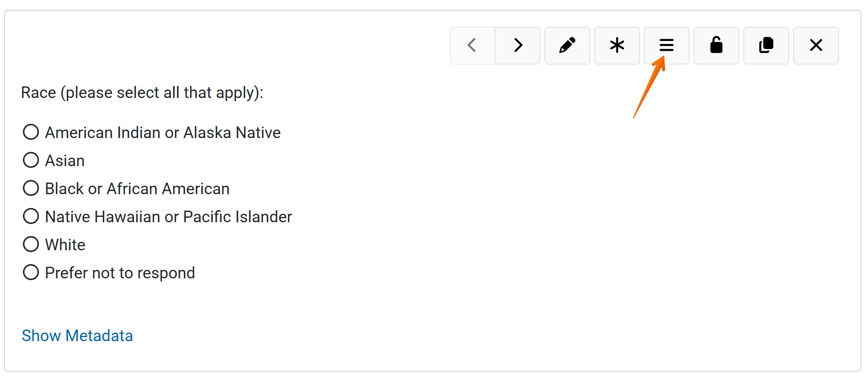Click the pencil edit icon
Screen dimensions: 868x383
coord(567,45)
